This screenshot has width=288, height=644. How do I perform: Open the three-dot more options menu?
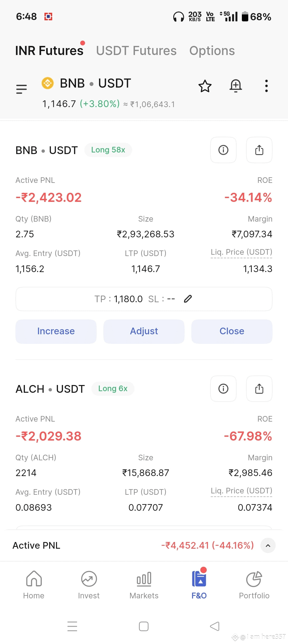click(x=266, y=86)
